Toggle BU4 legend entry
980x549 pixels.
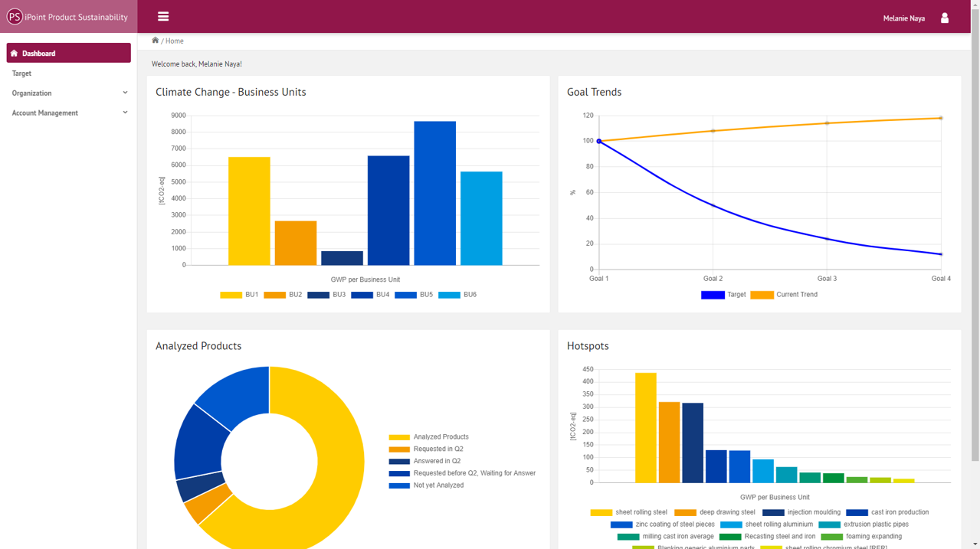370,295
